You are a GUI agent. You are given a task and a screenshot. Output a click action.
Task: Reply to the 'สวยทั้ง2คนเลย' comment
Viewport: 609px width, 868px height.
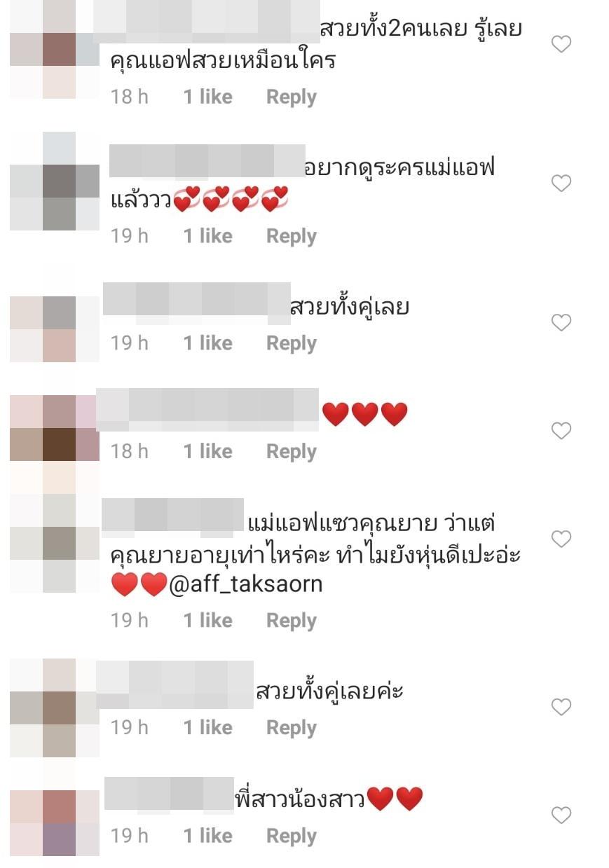pos(292,97)
